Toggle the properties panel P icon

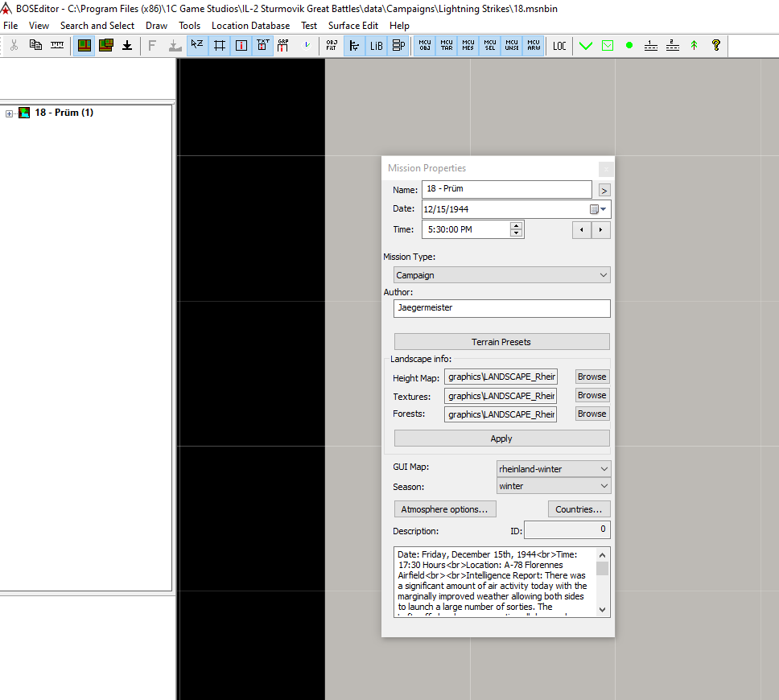(398, 46)
